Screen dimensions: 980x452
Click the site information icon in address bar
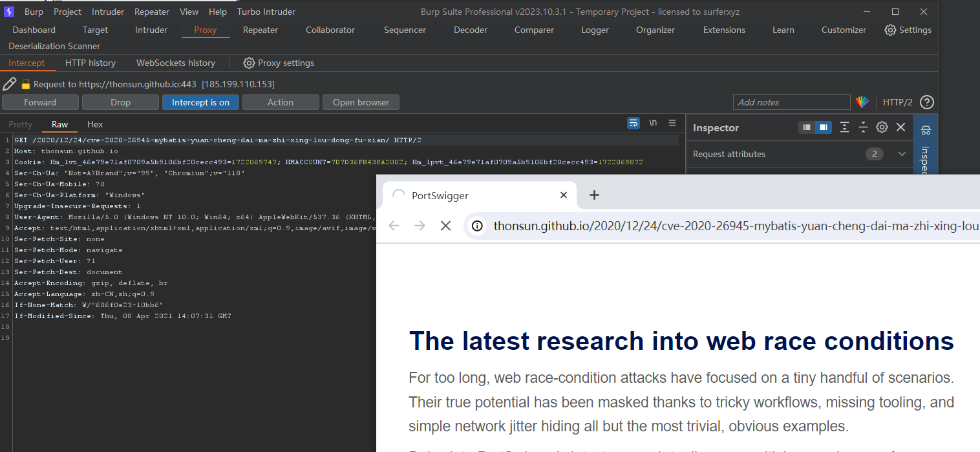pos(477,226)
